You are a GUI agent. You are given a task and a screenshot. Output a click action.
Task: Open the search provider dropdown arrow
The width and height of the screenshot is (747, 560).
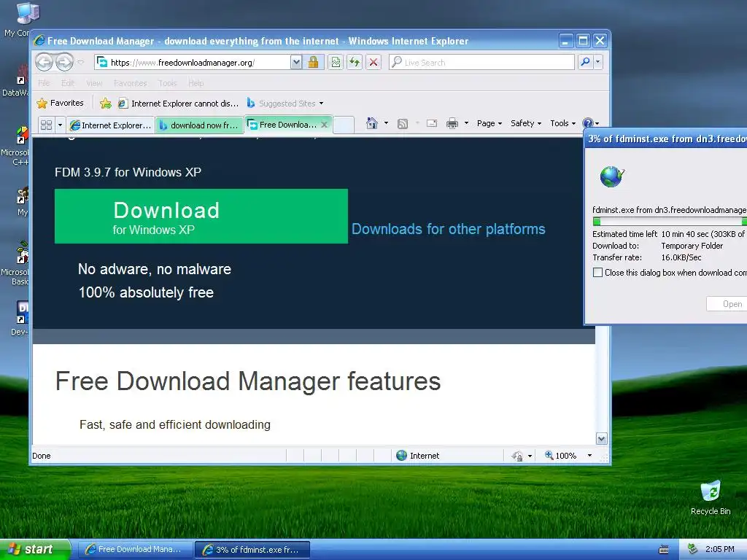598,63
